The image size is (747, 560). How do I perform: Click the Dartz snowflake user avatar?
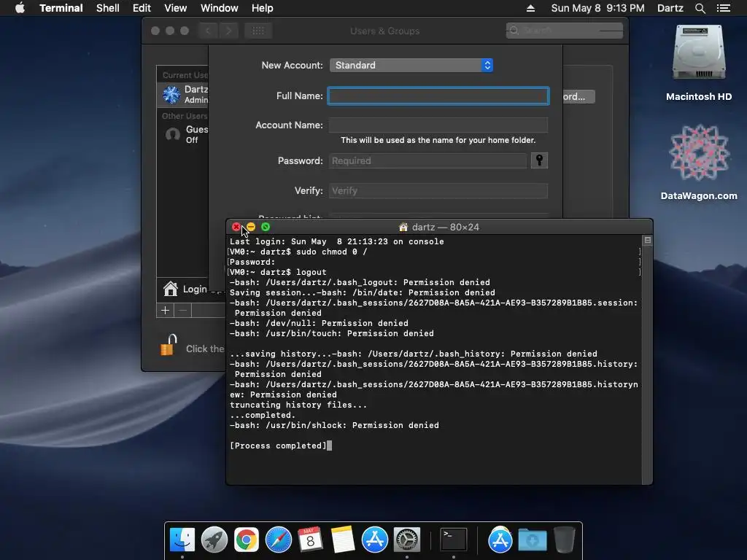tap(171, 94)
